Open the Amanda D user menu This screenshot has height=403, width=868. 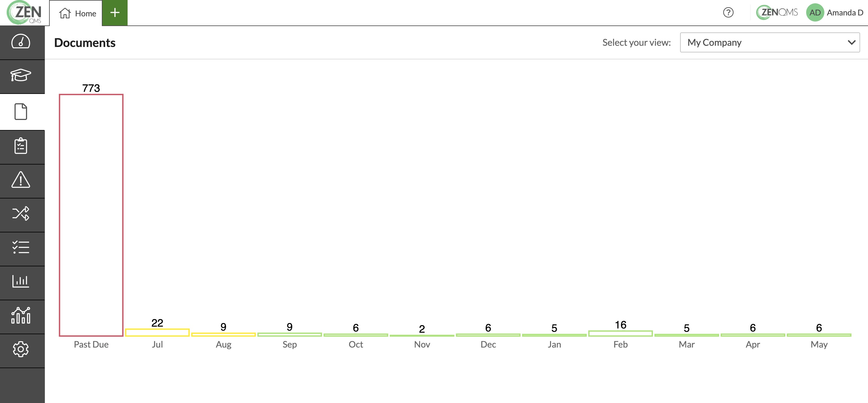click(835, 13)
